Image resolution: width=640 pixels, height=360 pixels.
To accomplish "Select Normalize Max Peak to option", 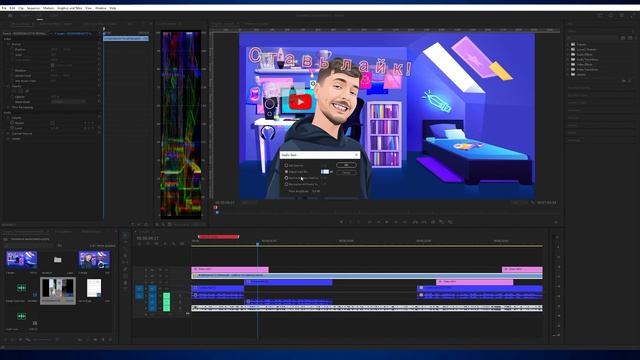I will pos(286,178).
